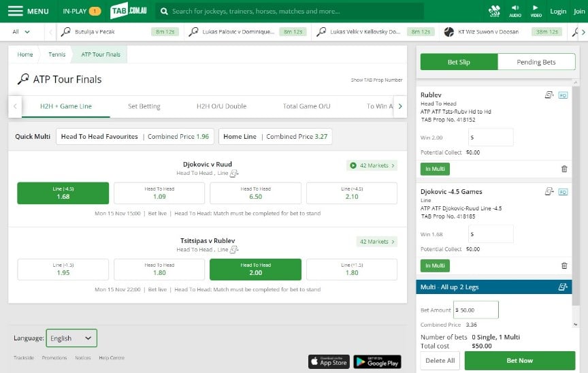The image size is (588, 373).
Task: Delete Djokovic -4.5 Games bet trash icon
Action: pos(564,265)
